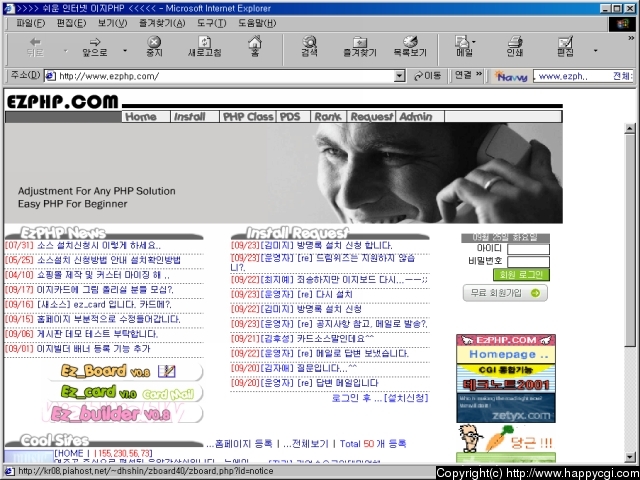Open the Mail (메일) button dropdown arrow
This screenshot has height=480, width=640.
coord(474,42)
